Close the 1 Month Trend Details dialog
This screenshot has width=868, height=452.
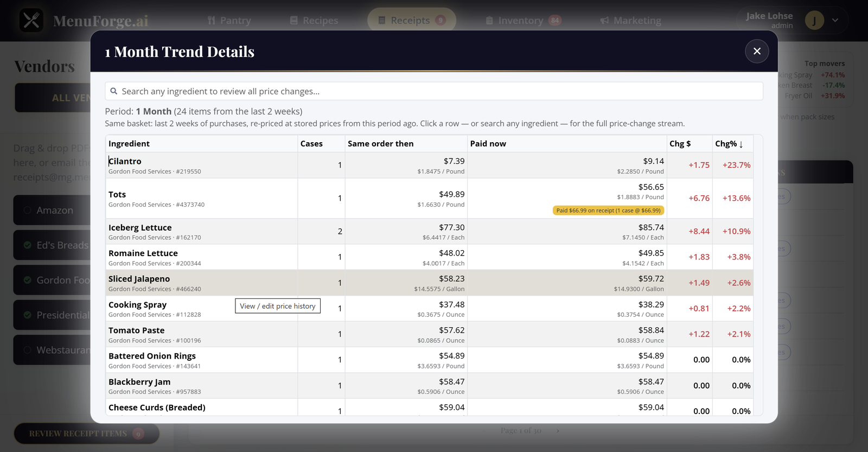pyautogui.click(x=757, y=51)
